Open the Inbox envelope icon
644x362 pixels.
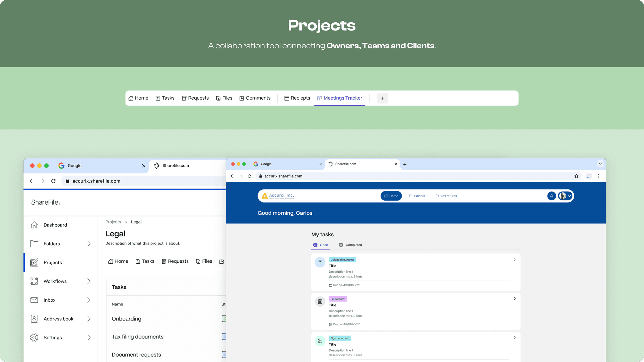click(x=34, y=300)
